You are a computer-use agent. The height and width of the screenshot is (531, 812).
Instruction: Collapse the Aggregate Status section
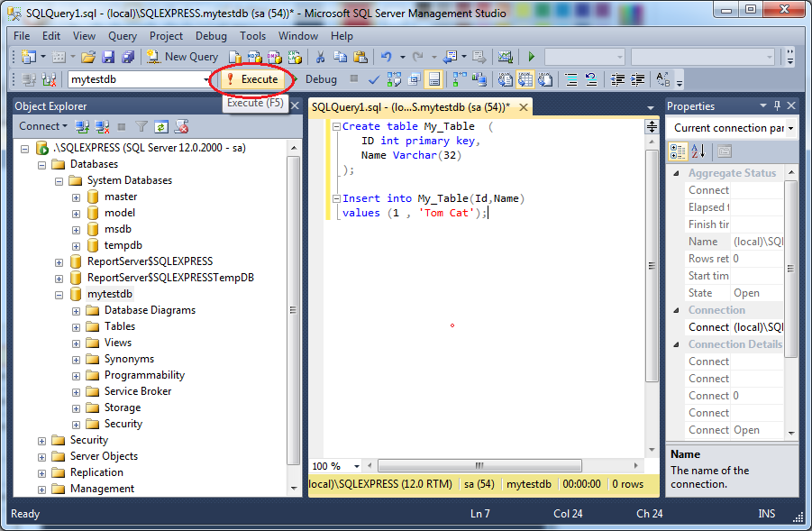click(676, 174)
